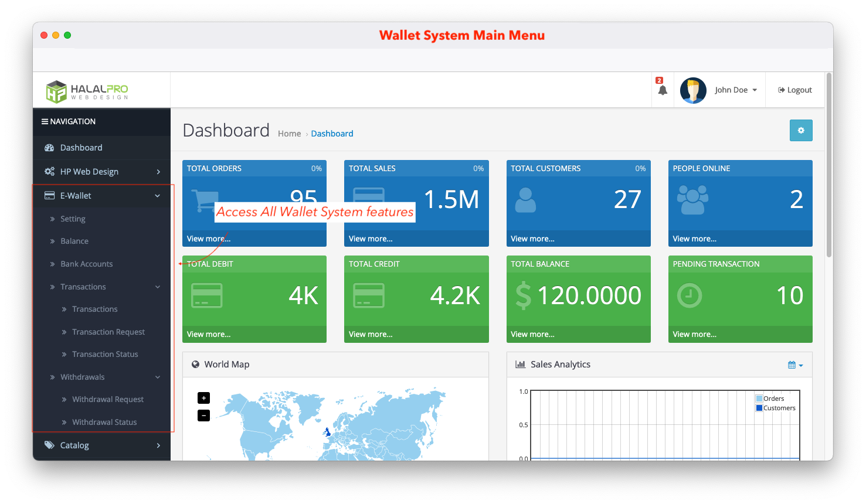Viewport: 866px width, 504px height.
Task: Click the Logout button
Action: [x=794, y=90]
